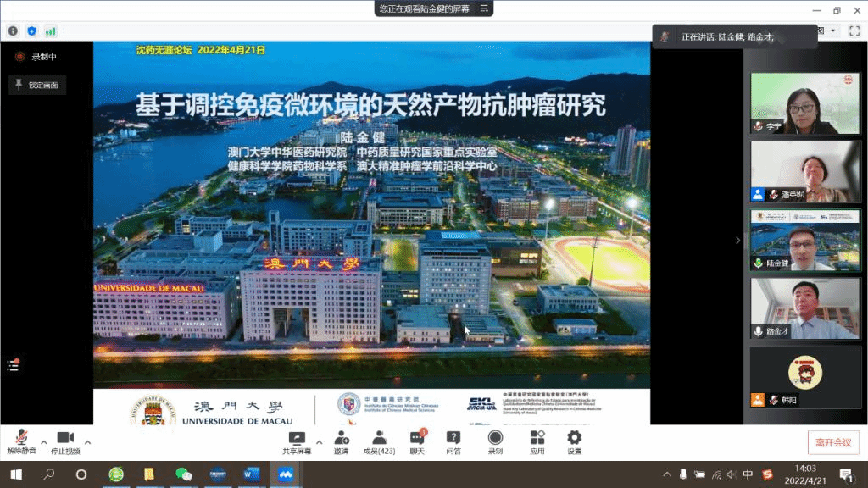The image size is (868, 488).
Task: Expand the audio options arrow beside microphone
Action: click(x=41, y=442)
